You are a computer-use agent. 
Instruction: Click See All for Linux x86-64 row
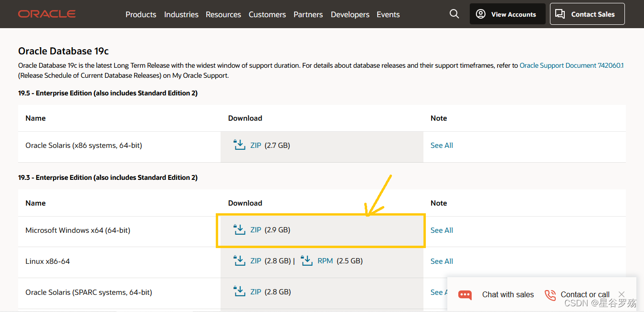click(x=442, y=261)
